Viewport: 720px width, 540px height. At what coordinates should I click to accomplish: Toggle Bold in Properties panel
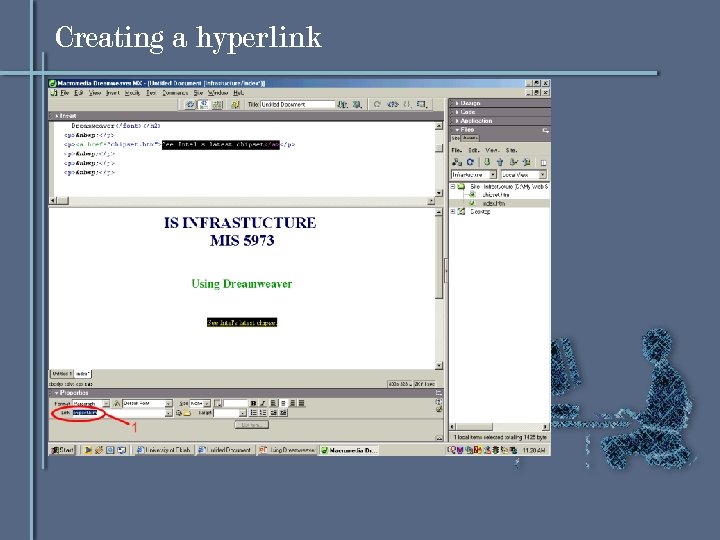tap(253, 403)
